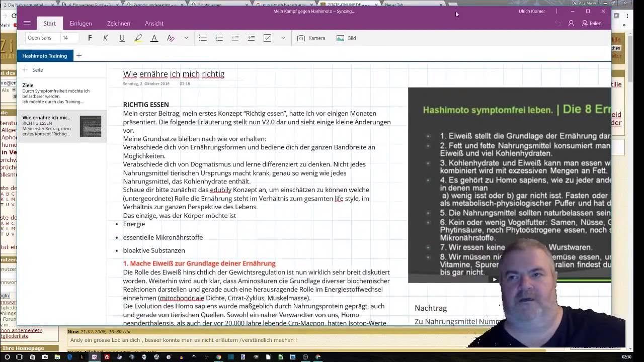Add a new section with plus icon
644x362 pixels.
79,56
